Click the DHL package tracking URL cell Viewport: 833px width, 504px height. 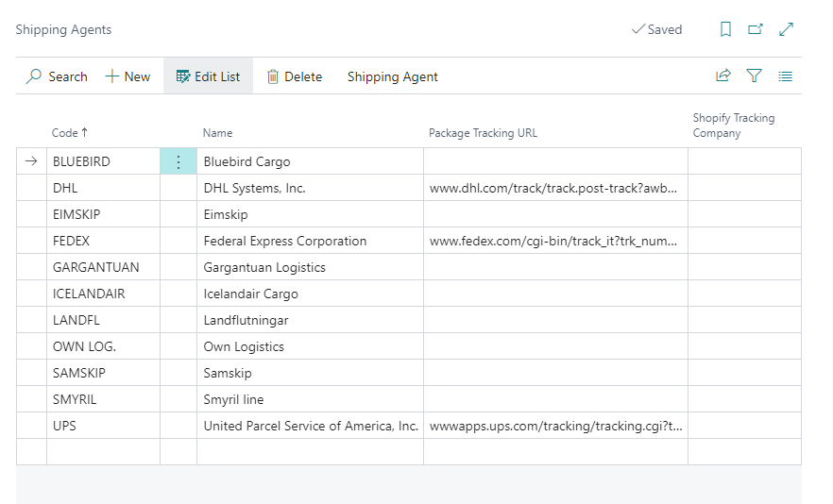pos(554,188)
